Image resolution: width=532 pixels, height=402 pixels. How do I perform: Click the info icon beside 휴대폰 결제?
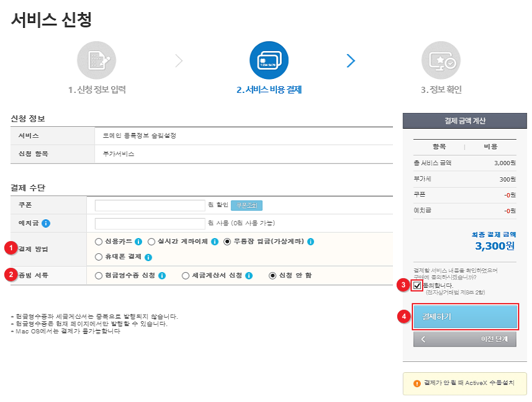(148, 257)
